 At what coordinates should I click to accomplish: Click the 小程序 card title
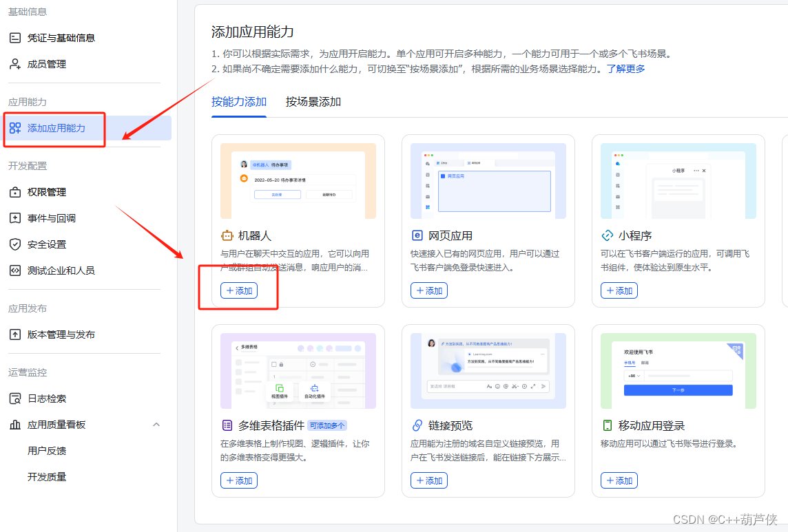[634, 235]
